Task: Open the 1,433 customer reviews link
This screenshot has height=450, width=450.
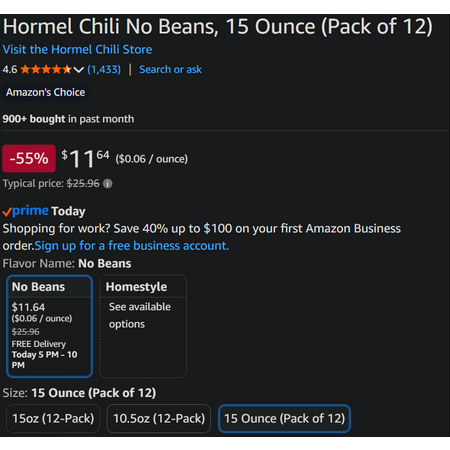Action: click(x=104, y=69)
